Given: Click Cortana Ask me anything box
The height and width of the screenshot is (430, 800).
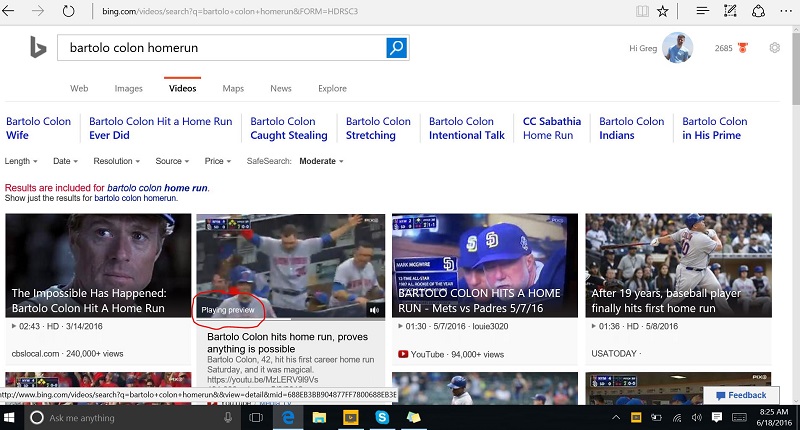Looking at the screenshot, I should click(x=122, y=418).
